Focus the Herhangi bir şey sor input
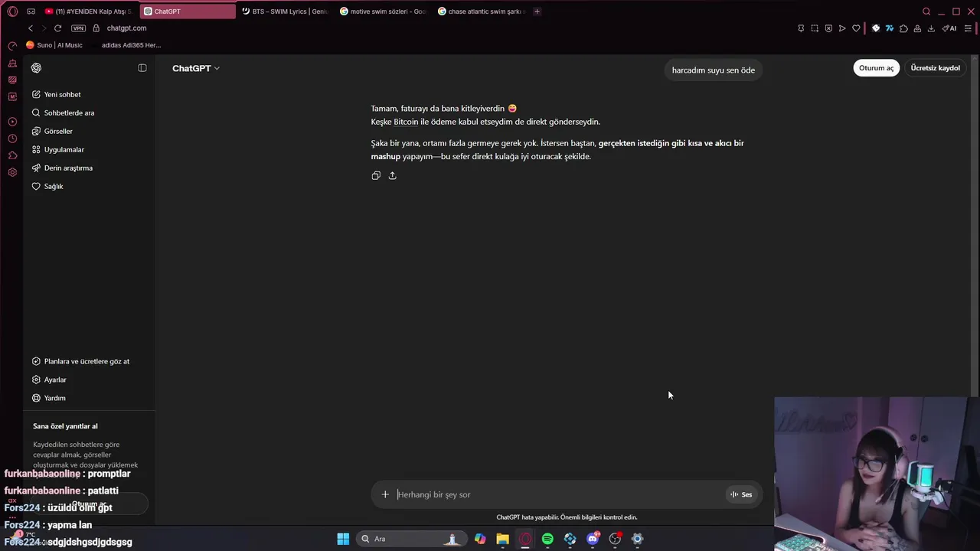 pos(559,494)
